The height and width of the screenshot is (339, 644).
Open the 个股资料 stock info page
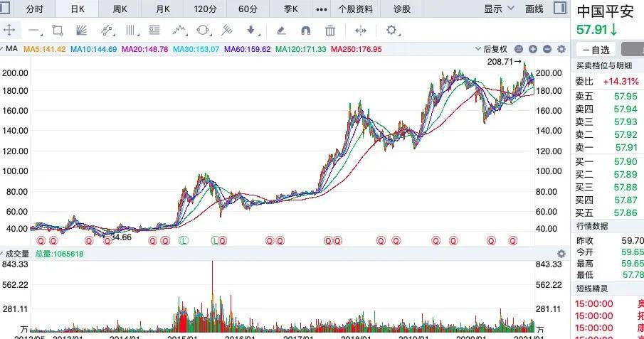355,9
